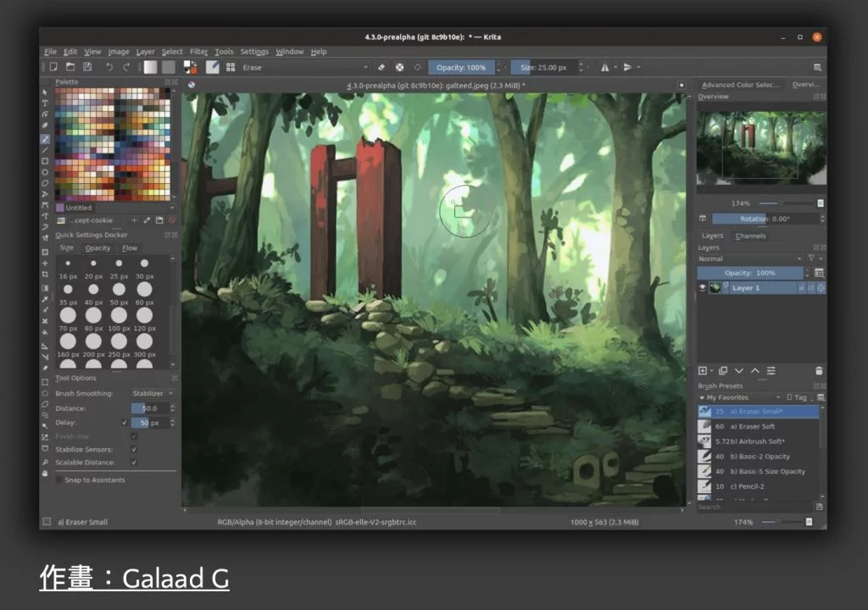This screenshot has width=868, height=610.
Task: Open the Brush Smoothing Stabilizer dropdown
Action: click(153, 393)
